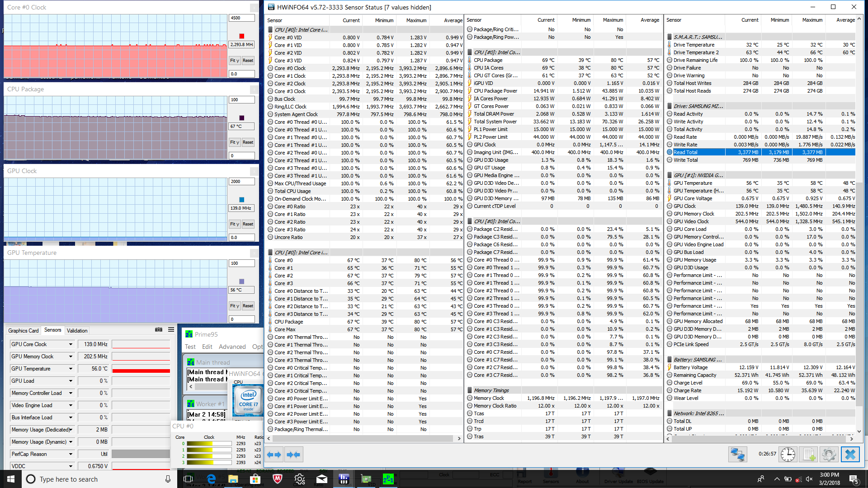Show hidden tray icons chevron

click(x=777, y=479)
